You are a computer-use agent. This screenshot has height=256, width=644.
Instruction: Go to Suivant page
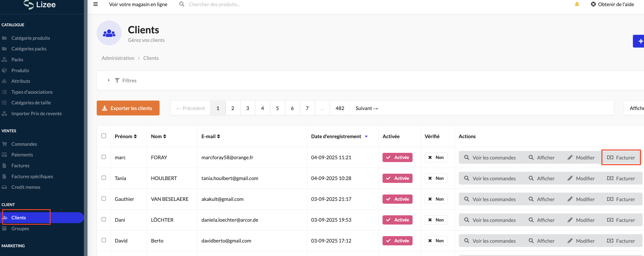(366, 108)
